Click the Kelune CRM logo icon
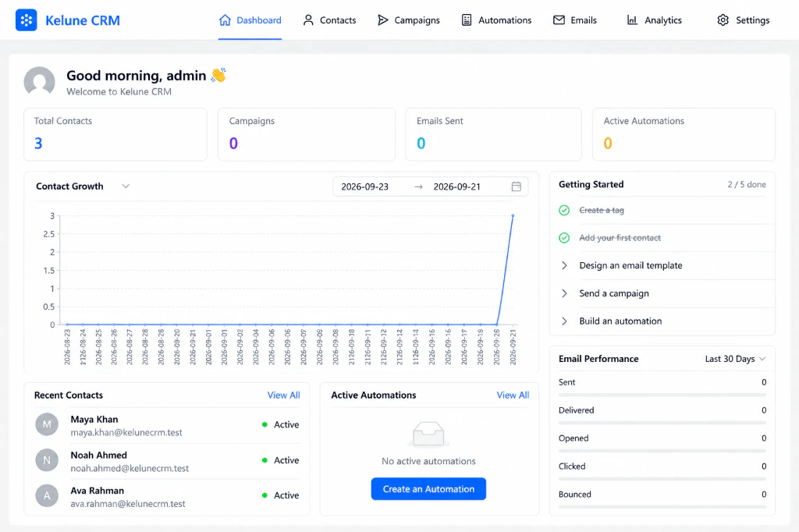799x532 pixels. 26,20
